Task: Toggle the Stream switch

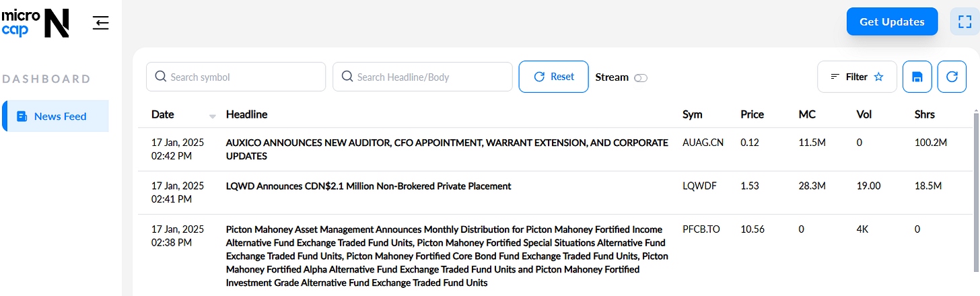Action: click(640, 77)
